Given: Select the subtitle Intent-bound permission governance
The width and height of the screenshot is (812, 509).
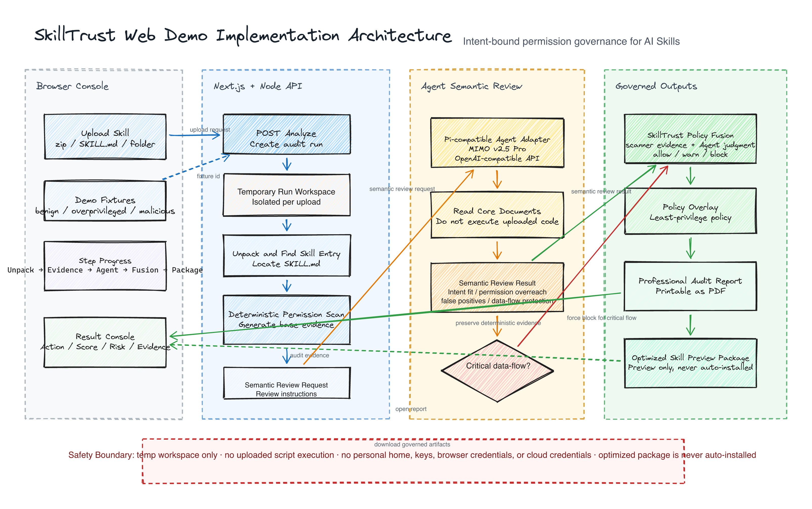Looking at the screenshot, I should pyautogui.click(x=571, y=41).
